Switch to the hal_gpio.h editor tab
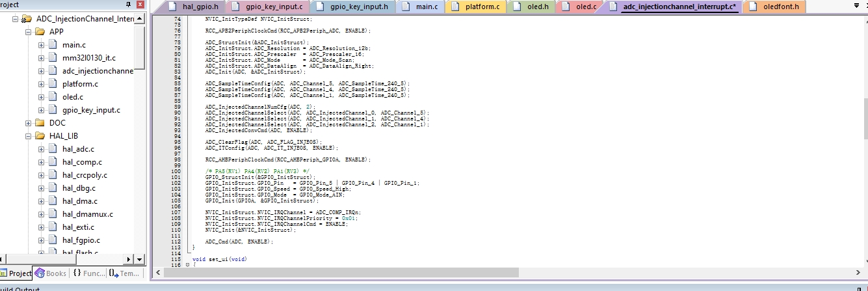 (194, 7)
